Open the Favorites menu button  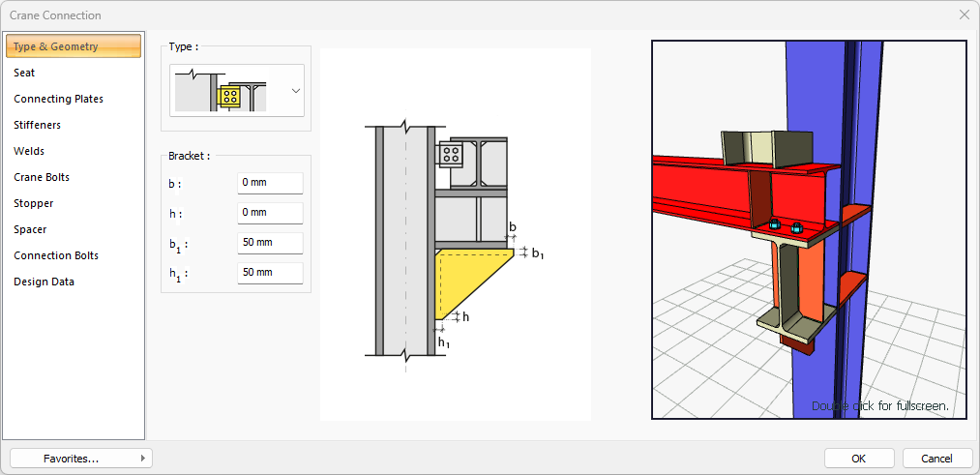point(81,459)
